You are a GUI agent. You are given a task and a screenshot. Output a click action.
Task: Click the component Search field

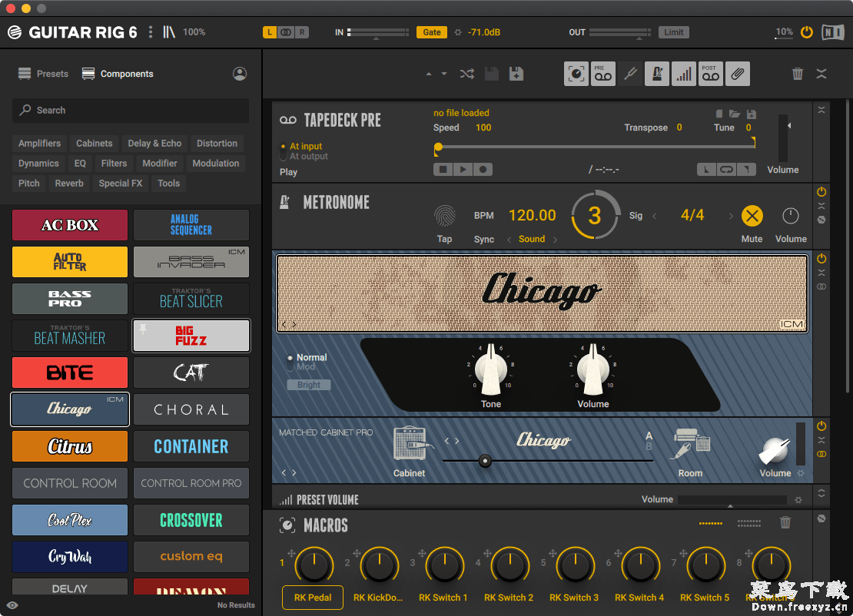click(x=131, y=111)
